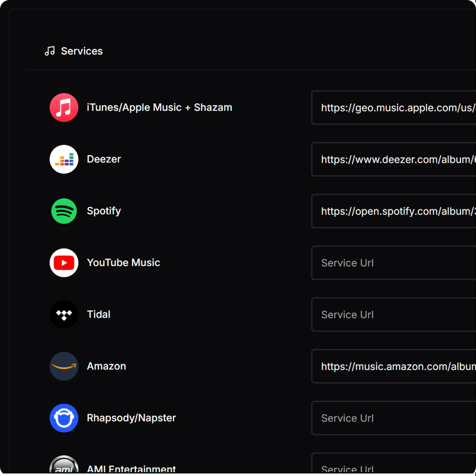Click the Rhapsody/Napster Service Url field

point(393,418)
